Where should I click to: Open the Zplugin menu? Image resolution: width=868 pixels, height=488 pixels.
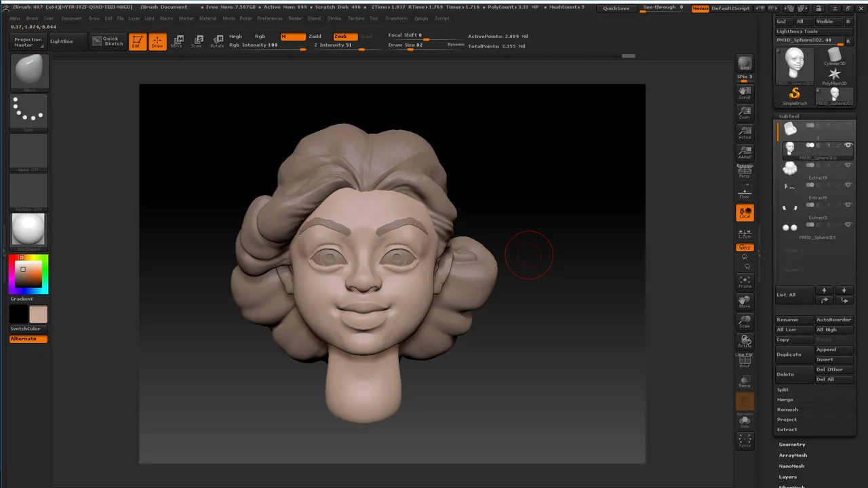421,18
